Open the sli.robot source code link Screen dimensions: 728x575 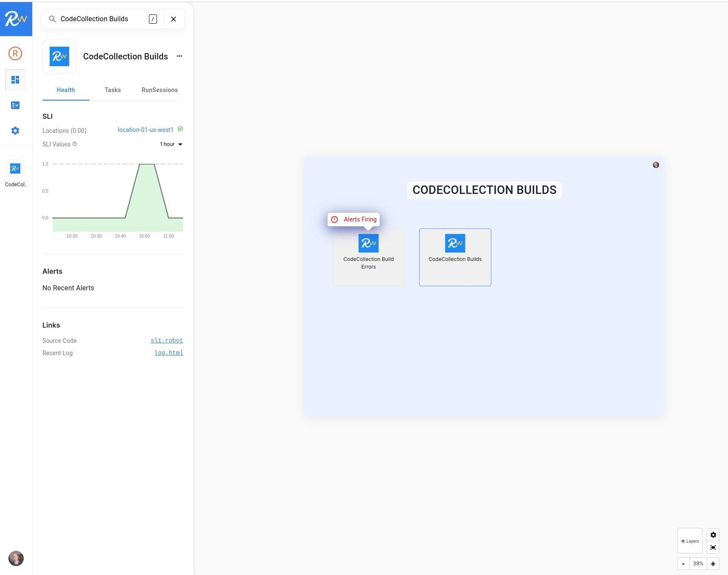[167, 340]
